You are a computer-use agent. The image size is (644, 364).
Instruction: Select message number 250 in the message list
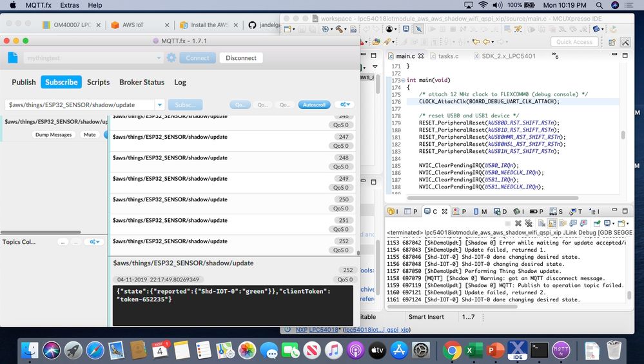[233, 203]
